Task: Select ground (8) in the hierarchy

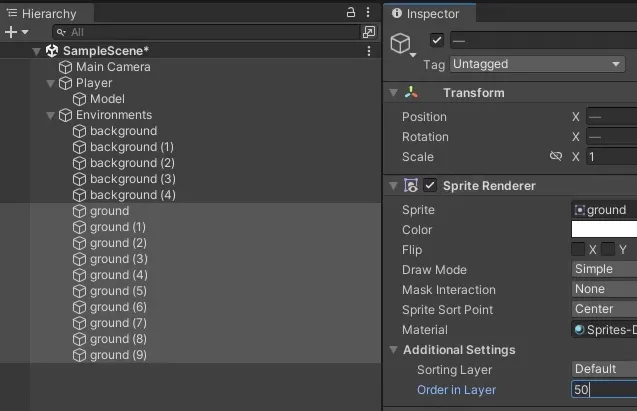Action: coord(118,339)
